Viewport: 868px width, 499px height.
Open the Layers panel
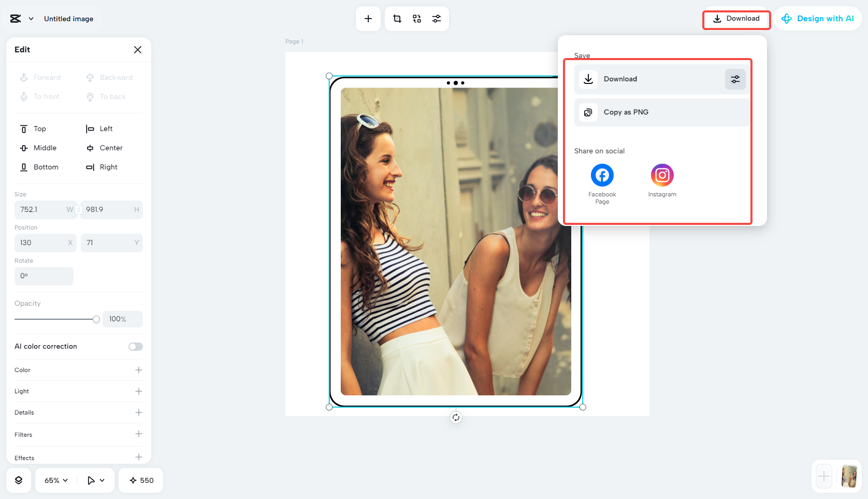pos(19,480)
